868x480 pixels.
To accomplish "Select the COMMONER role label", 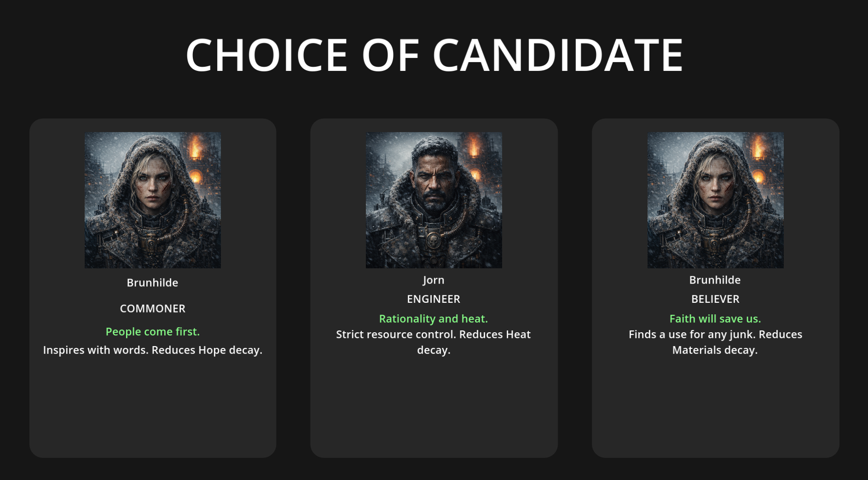I will [x=152, y=308].
